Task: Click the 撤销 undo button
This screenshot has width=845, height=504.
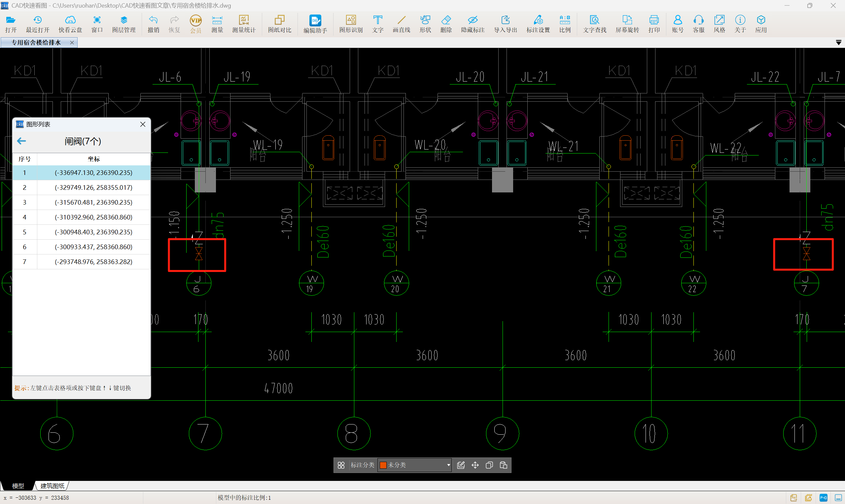Action: tap(153, 24)
